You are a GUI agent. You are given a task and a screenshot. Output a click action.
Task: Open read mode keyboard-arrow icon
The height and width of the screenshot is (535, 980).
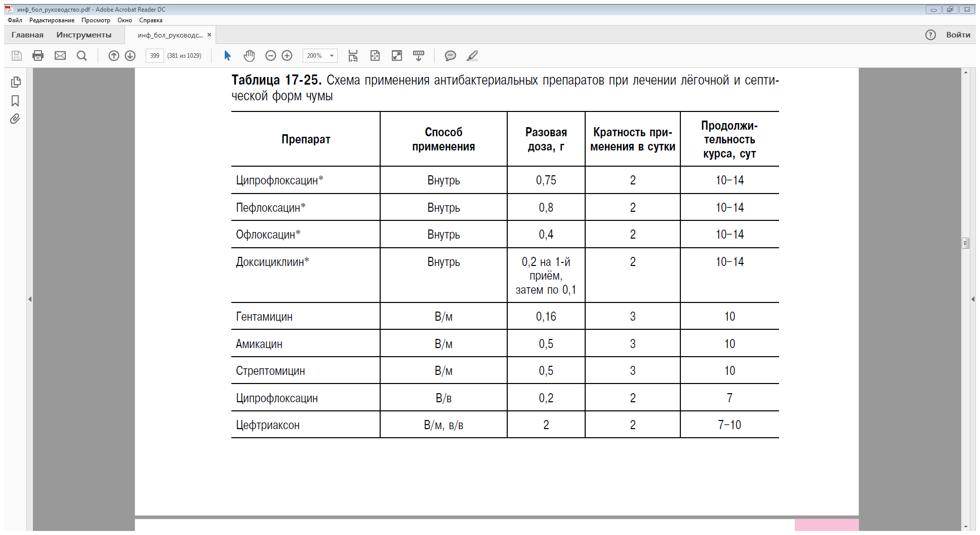[419, 56]
